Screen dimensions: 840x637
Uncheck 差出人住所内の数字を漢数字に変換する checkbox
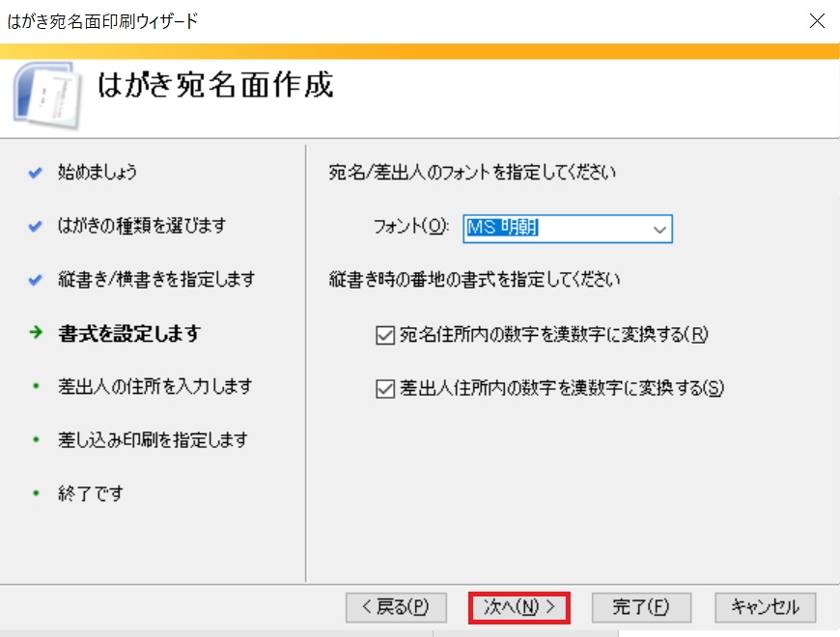tap(384, 388)
